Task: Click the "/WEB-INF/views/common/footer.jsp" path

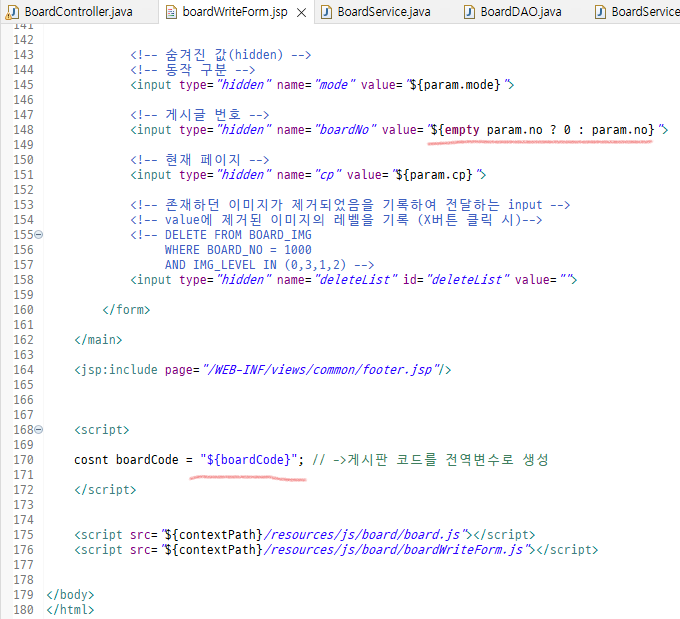Action: click(x=321, y=370)
